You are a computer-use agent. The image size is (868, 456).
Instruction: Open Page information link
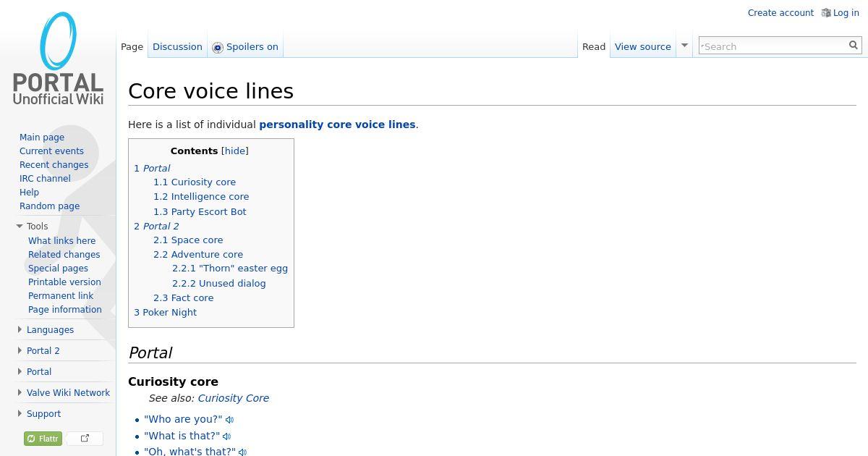pos(64,310)
